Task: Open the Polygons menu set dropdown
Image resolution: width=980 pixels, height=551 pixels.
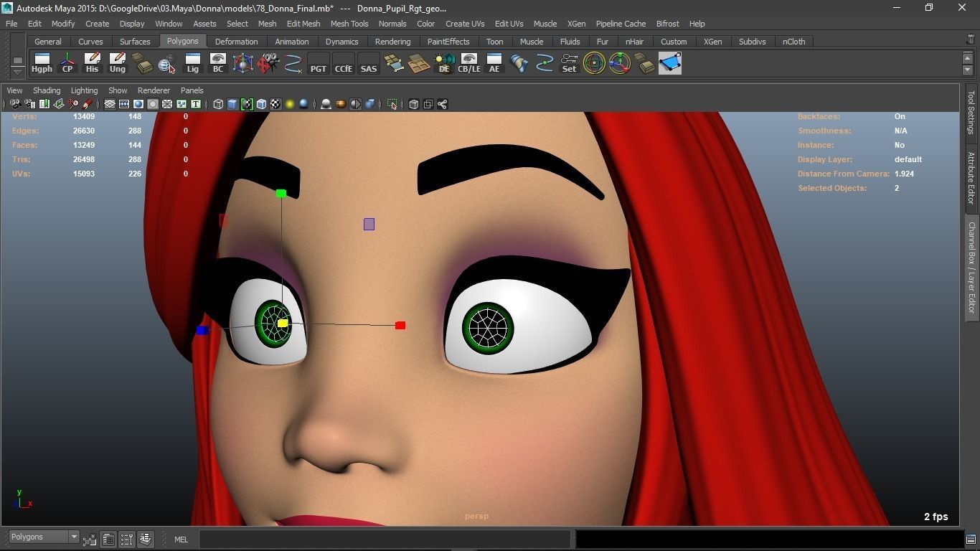Action: click(x=44, y=537)
